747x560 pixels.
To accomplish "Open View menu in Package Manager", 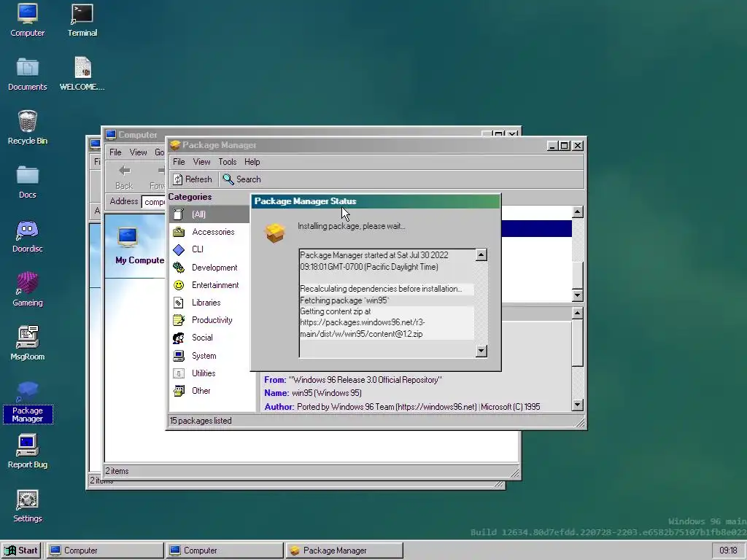I will [x=201, y=162].
